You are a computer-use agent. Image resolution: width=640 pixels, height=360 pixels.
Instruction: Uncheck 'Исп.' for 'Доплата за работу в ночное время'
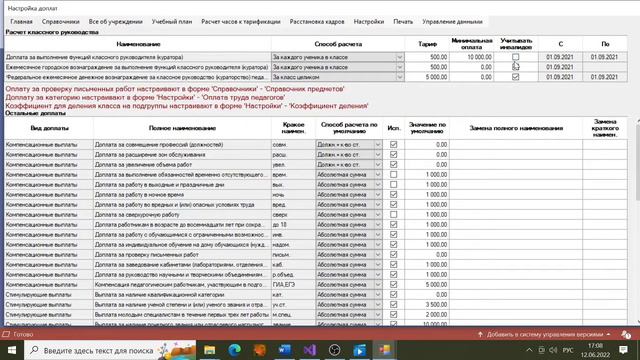[393, 195]
